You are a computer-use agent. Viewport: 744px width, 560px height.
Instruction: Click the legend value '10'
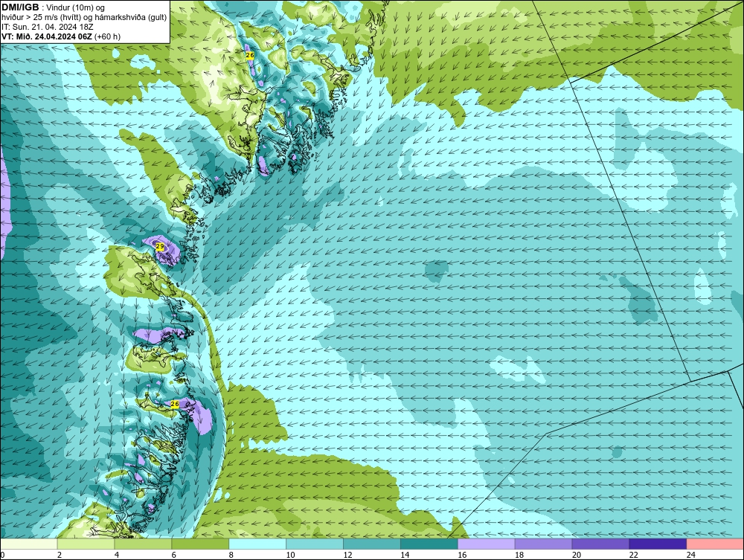coord(290,555)
